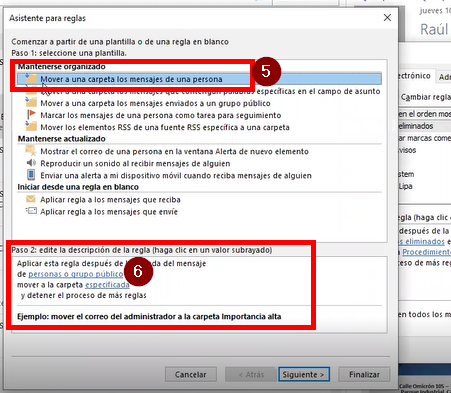Screen dimensions: 451x393
Task: Click the Cancelar button
Action: (x=191, y=374)
